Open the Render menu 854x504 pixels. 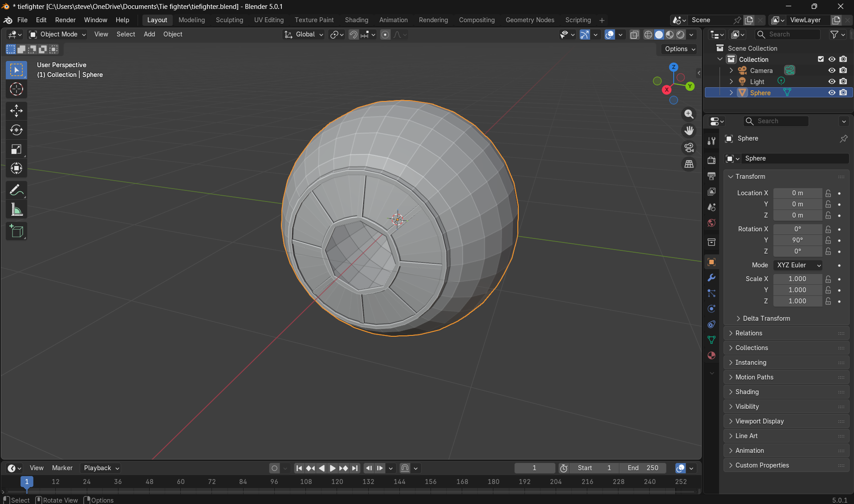65,20
